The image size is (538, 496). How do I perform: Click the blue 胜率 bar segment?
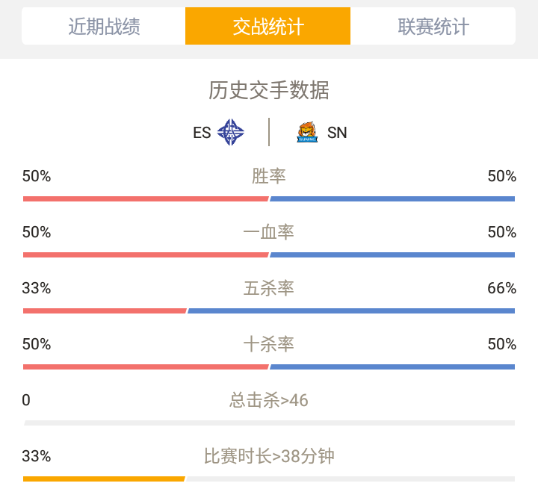pos(392,199)
